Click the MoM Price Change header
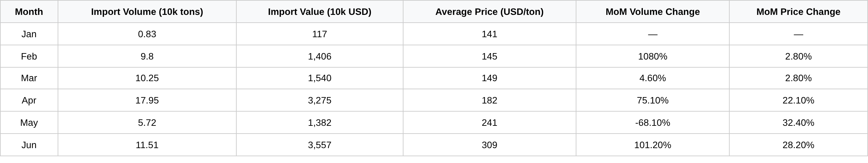868x163 pixels. [x=798, y=12]
